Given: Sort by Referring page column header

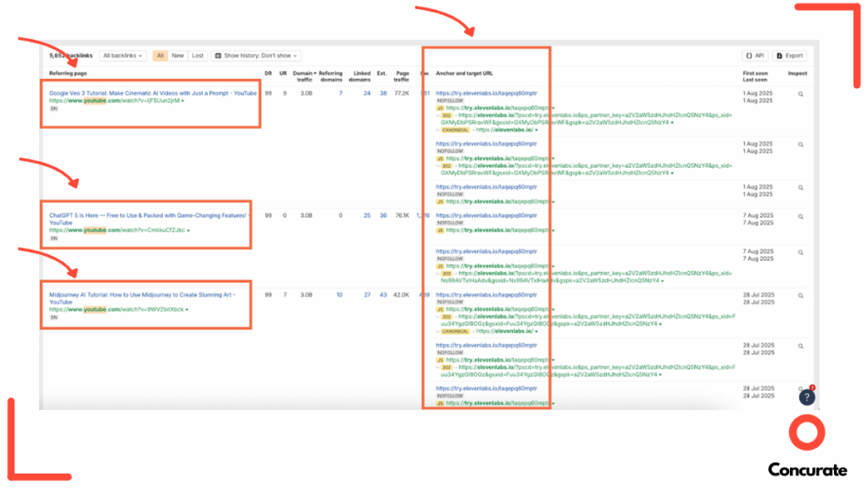Looking at the screenshot, I should (x=68, y=73).
